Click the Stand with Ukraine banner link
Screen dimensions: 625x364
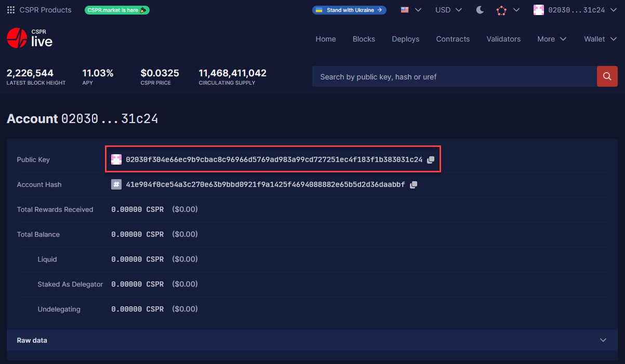(x=349, y=10)
